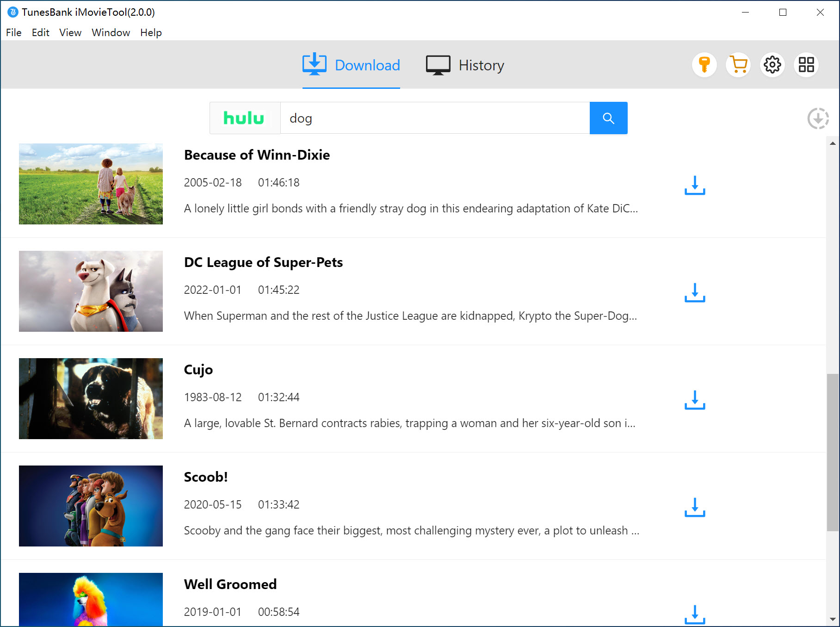Viewport: 840px width, 627px height.
Task: Switch to the History tab
Action: tap(465, 65)
